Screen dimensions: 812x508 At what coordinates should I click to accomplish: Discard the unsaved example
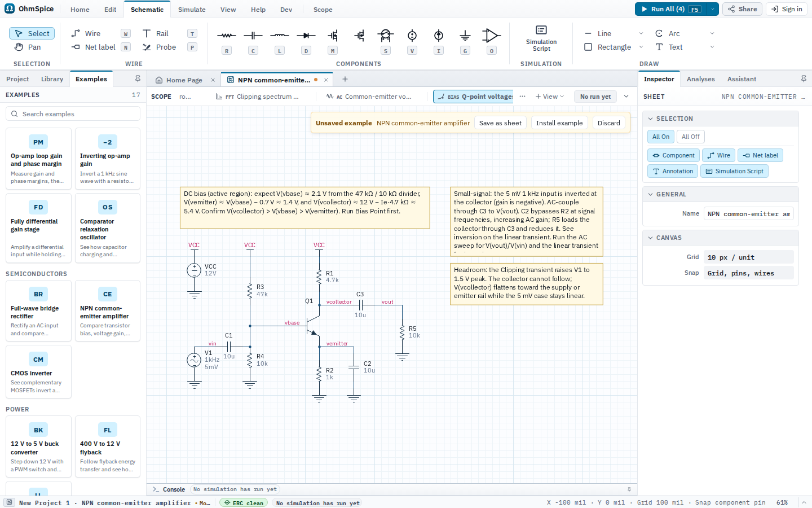click(x=609, y=123)
